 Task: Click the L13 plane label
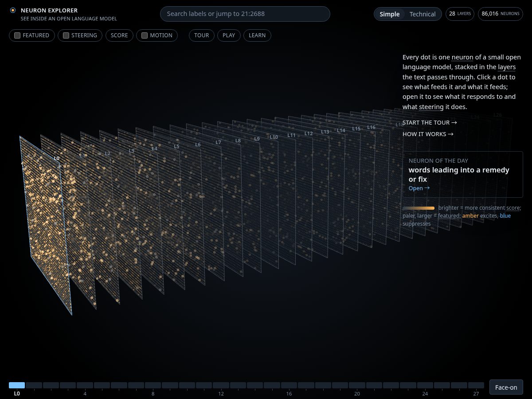click(x=325, y=132)
